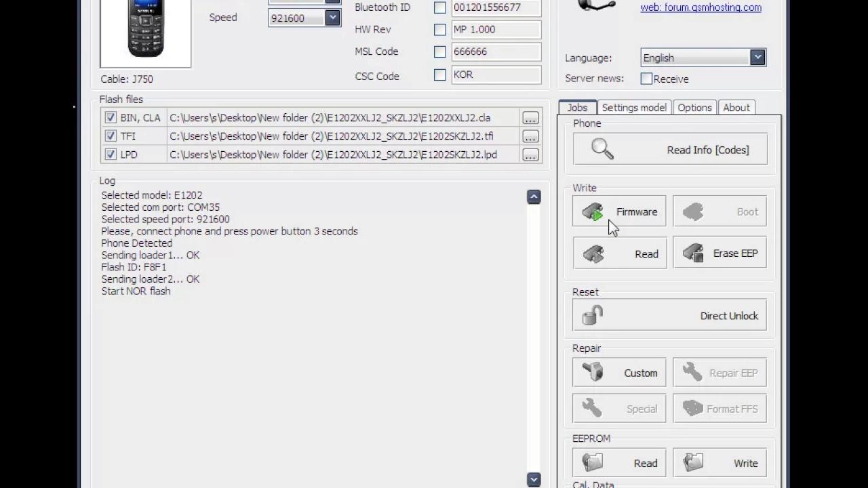Click the Write section Read chip icon
Viewport: 868px width, 488px height.
tap(593, 253)
